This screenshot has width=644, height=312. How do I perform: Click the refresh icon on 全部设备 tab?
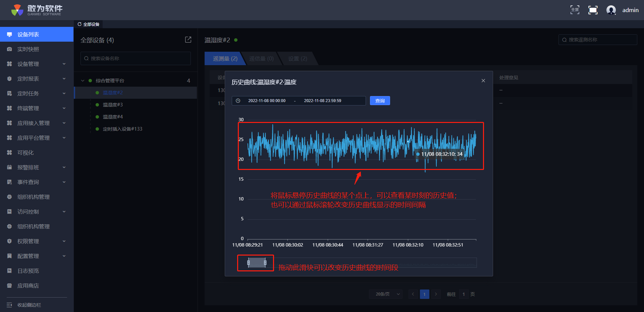pos(79,24)
